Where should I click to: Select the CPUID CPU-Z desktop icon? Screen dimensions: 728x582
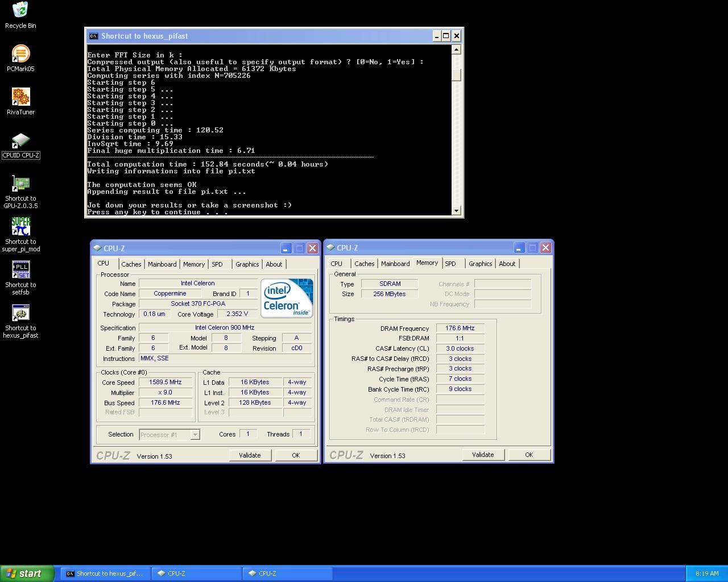[x=20, y=145]
